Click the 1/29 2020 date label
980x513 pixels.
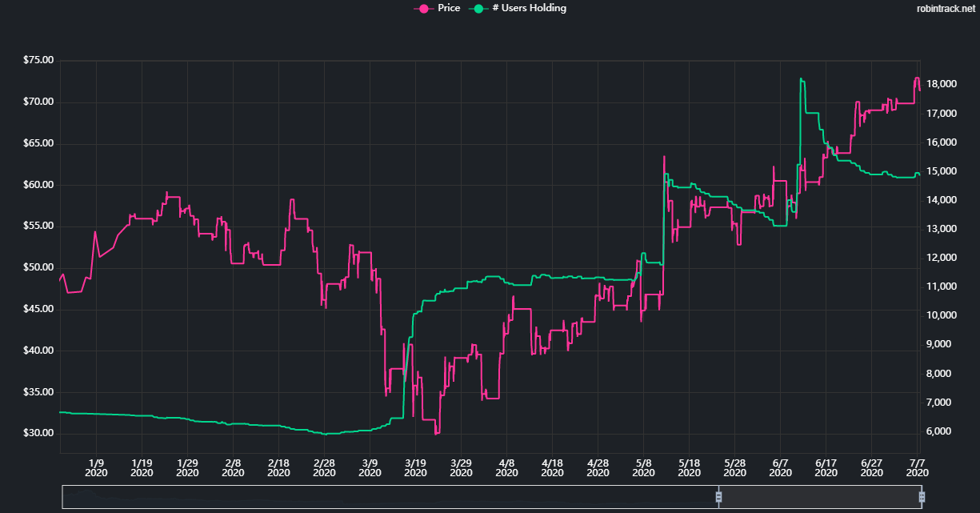[x=187, y=467]
